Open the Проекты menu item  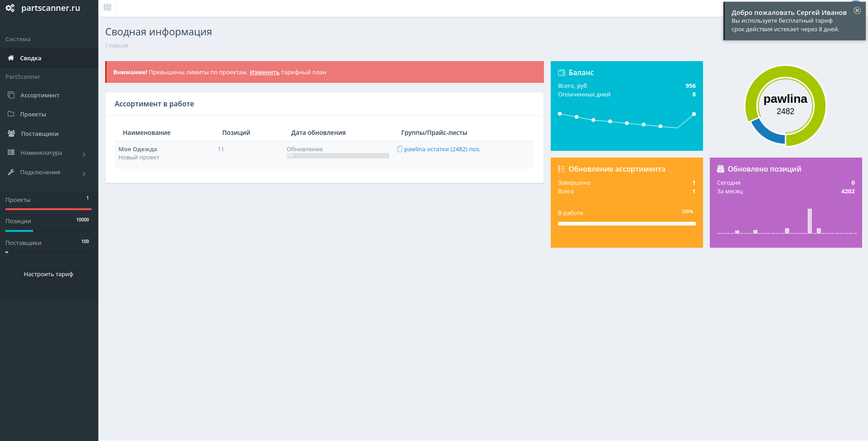coord(33,115)
